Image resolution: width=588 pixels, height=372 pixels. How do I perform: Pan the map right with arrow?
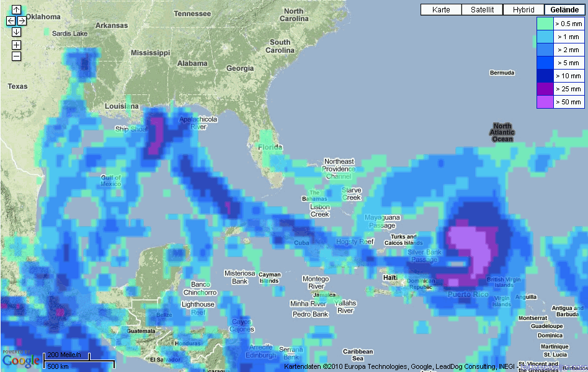(22, 20)
